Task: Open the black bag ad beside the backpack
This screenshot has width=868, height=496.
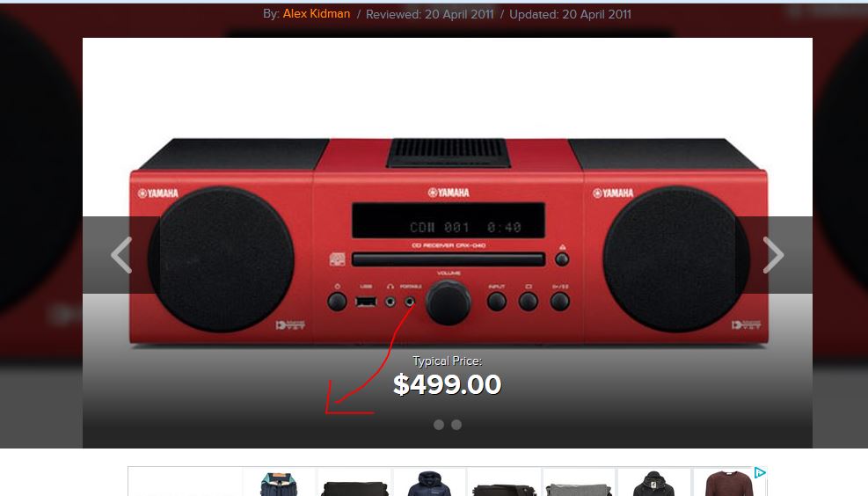Action: coord(354,487)
